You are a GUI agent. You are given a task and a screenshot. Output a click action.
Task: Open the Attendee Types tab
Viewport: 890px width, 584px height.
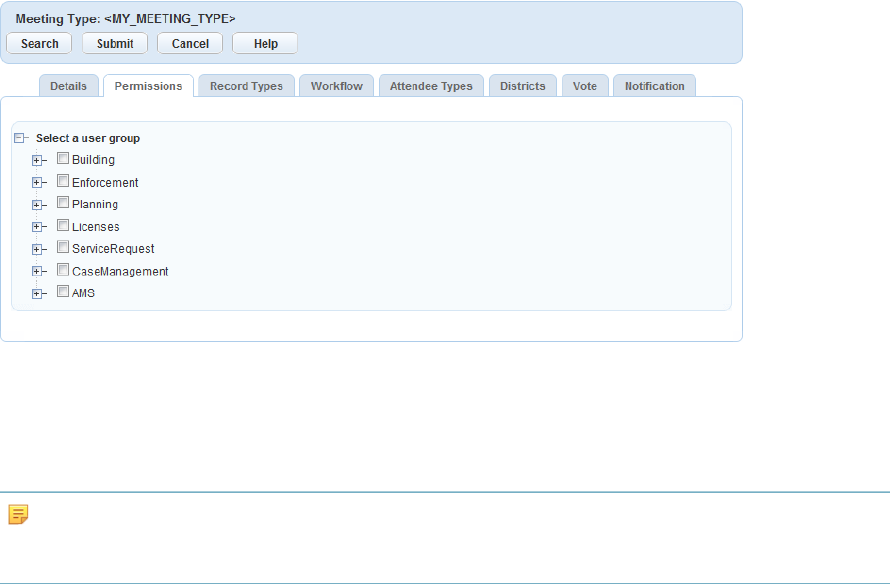click(431, 86)
